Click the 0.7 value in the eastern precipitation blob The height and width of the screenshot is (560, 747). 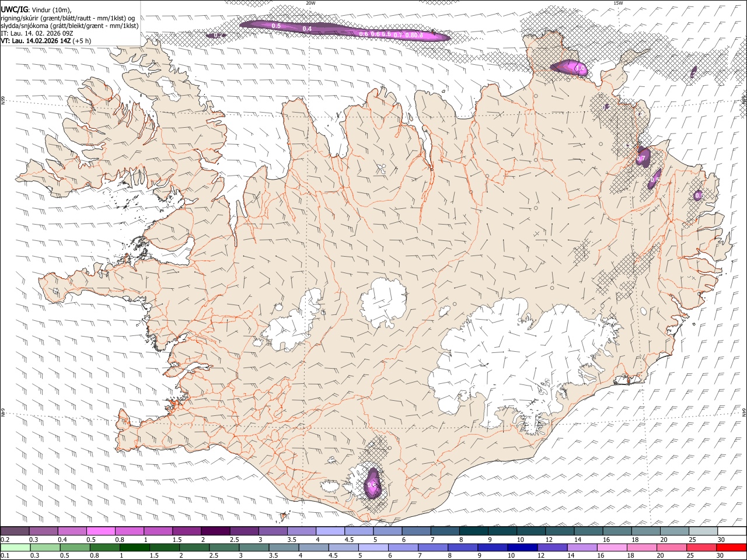click(x=641, y=158)
